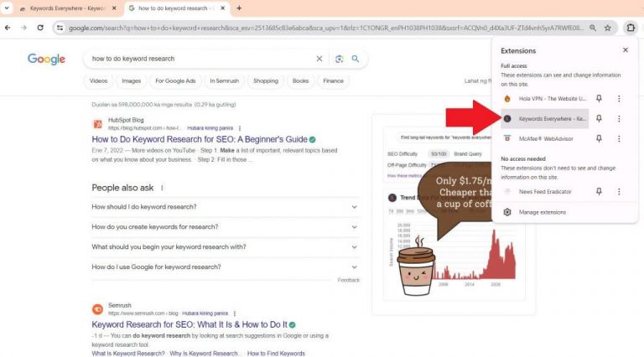
Task: Switch to the Keywords Everywhere tab
Action: tap(68, 8)
